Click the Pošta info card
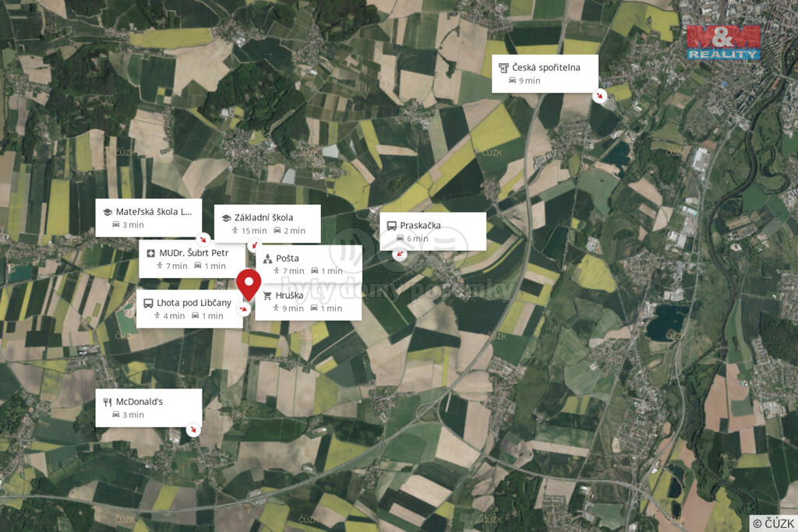Image resolution: width=798 pixels, height=532 pixels. [x=309, y=264]
